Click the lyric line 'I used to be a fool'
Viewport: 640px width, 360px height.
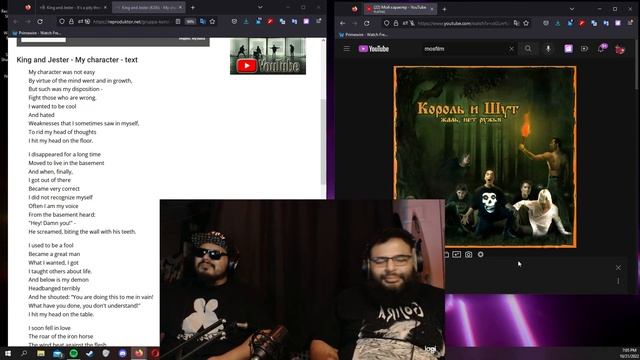pos(51,245)
